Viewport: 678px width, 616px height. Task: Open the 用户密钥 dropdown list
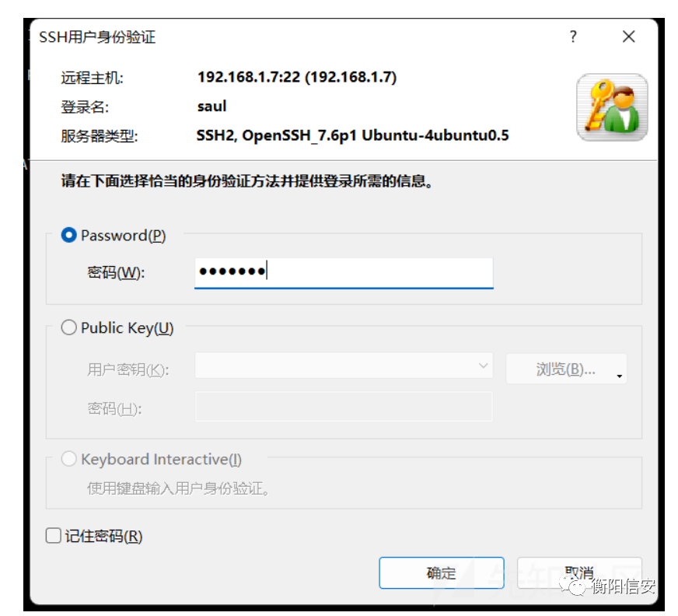point(344,366)
